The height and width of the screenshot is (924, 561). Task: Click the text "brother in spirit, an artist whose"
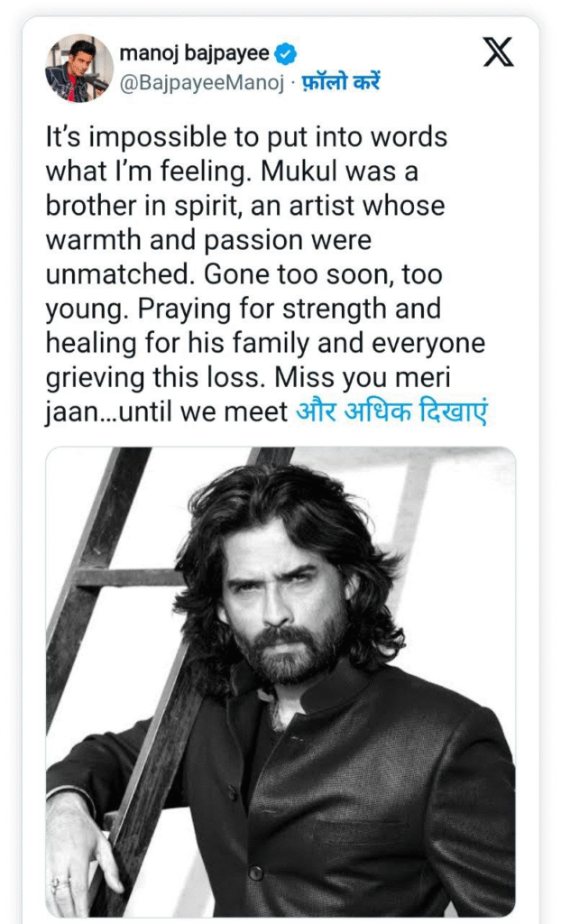coord(245,207)
